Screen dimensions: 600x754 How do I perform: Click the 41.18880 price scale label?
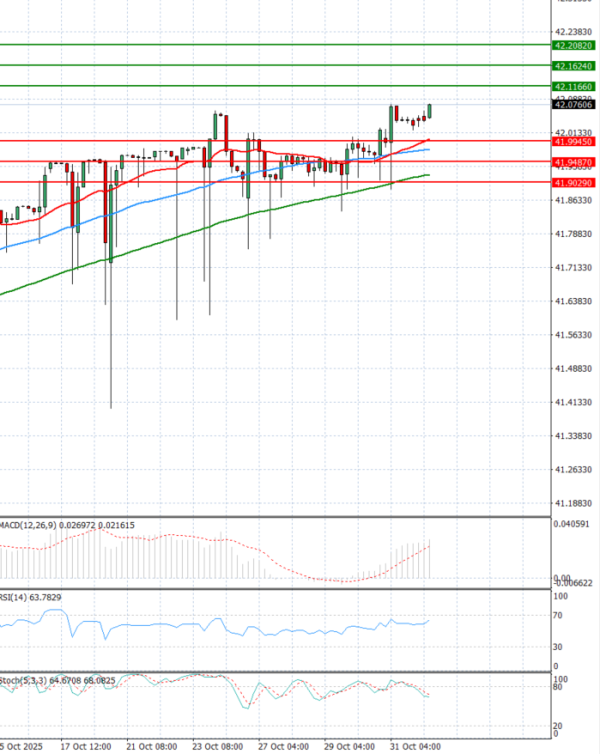coord(573,504)
